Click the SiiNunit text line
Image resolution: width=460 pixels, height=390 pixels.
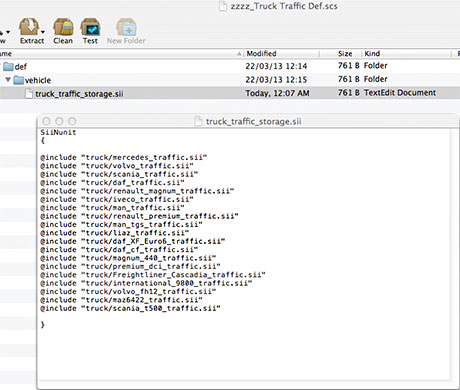[x=58, y=132]
